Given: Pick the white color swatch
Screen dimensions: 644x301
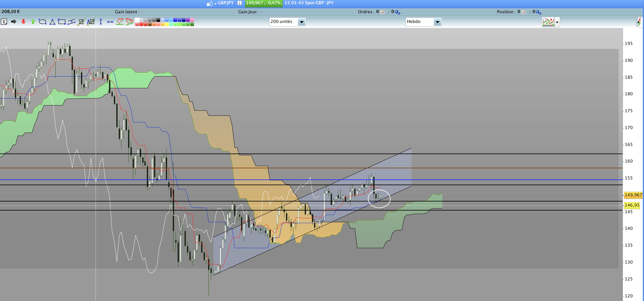Looking at the screenshot, I should click(137, 20).
